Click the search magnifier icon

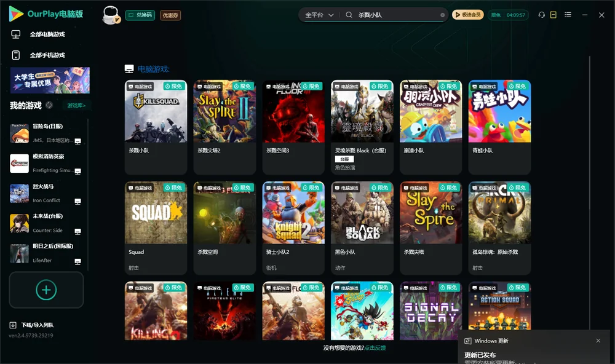[349, 15]
